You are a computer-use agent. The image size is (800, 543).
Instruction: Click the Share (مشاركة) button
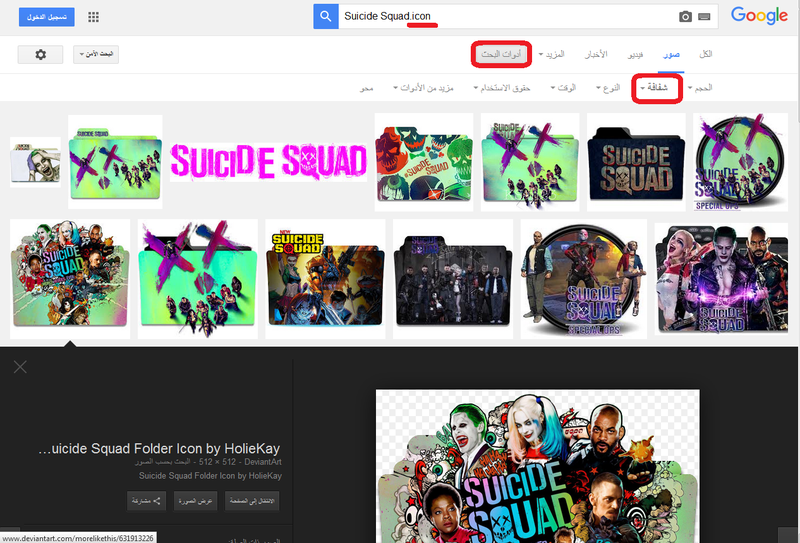146,501
